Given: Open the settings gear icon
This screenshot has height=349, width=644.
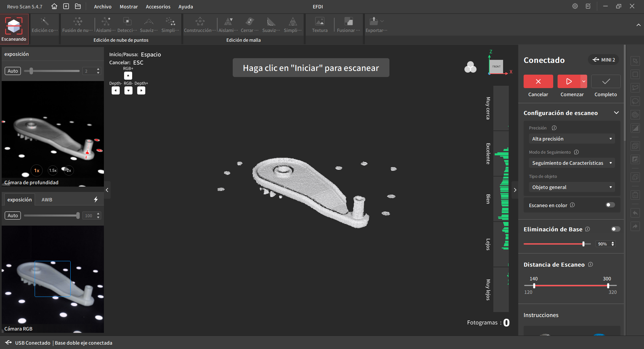Looking at the screenshot, I should [575, 6].
